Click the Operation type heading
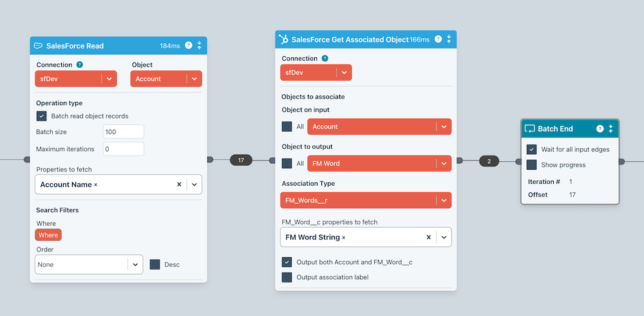Image resolution: width=644 pixels, height=316 pixels. click(x=59, y=103)
